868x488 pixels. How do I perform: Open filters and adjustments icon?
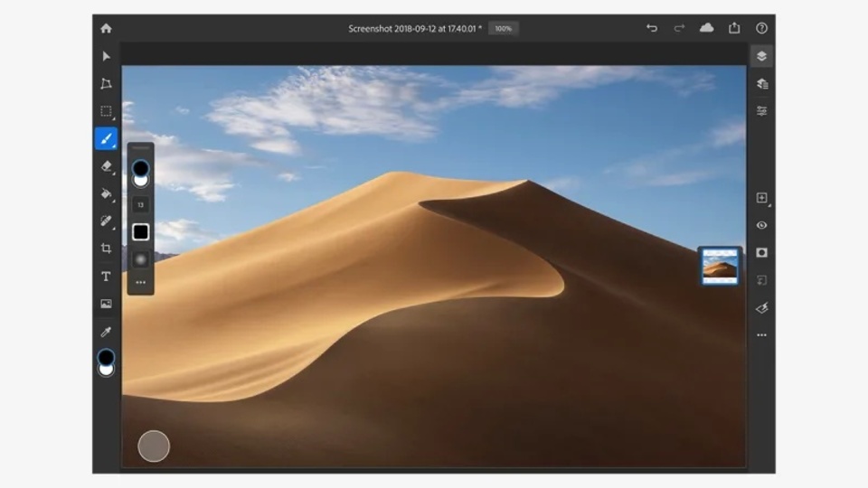click(x=761, y=307)
